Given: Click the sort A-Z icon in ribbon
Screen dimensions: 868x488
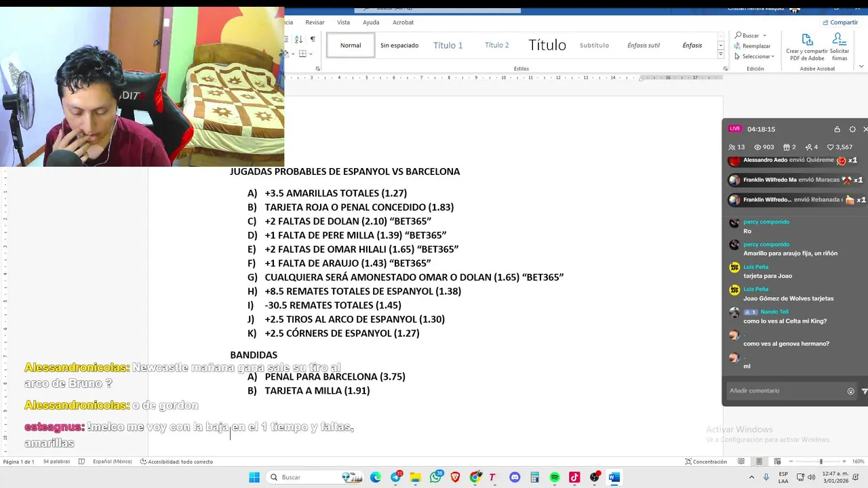Looking at the screenshot, I should (x=298, y=39).
